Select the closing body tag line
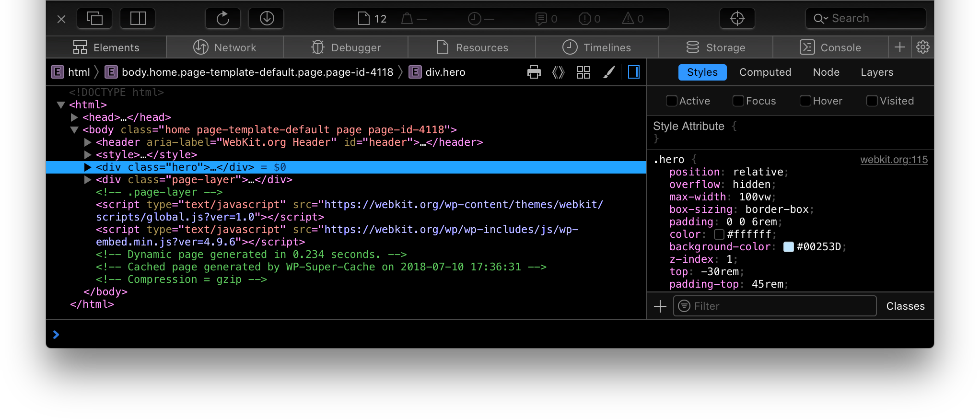Screen dimensions: 980x419 (x=105, y=291)
